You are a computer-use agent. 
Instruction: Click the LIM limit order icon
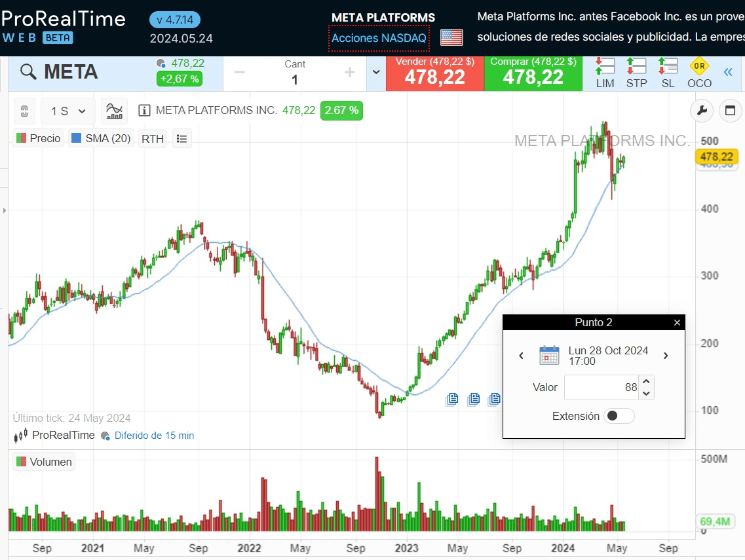[605, 73]
